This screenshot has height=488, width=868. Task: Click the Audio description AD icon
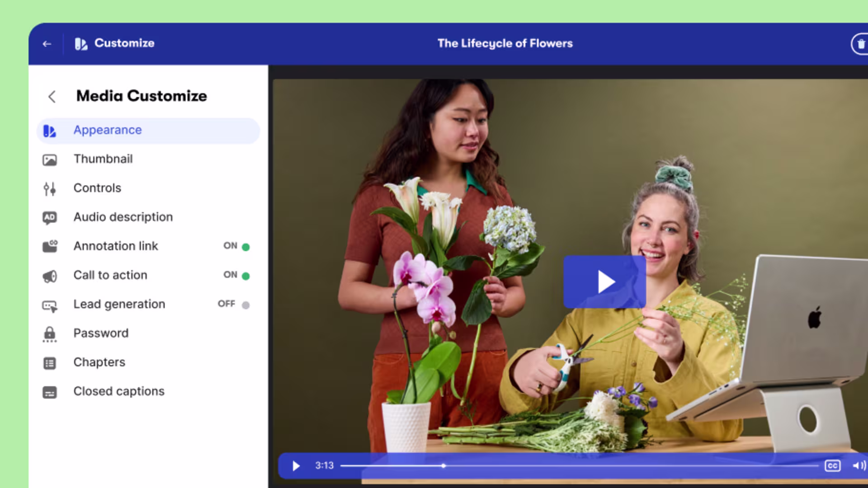tap(50, 217)
